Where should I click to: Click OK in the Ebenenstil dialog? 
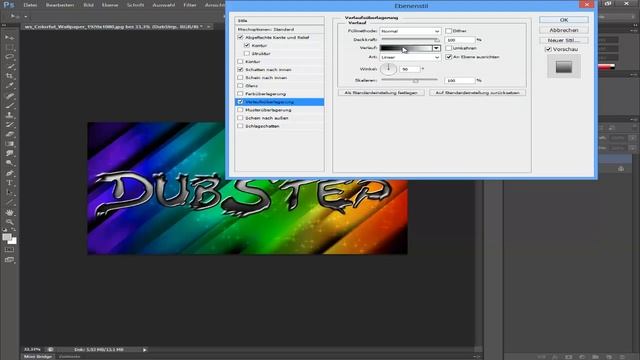(564, 20)
